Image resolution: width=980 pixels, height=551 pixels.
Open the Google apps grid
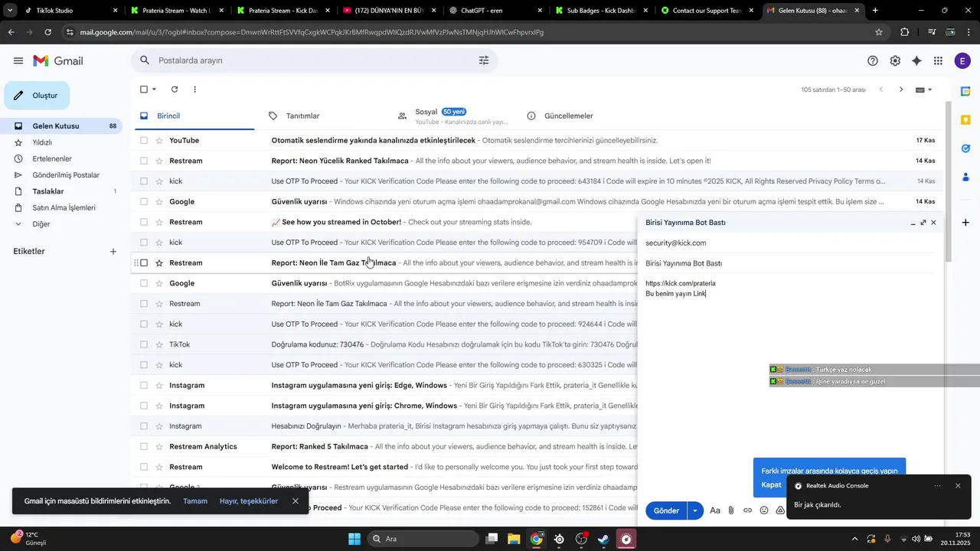tap(938, 60)
